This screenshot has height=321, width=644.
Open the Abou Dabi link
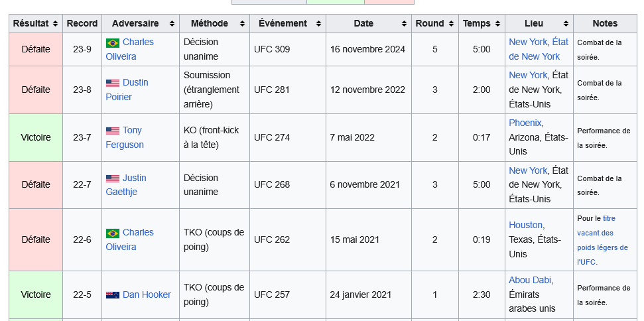530,280
